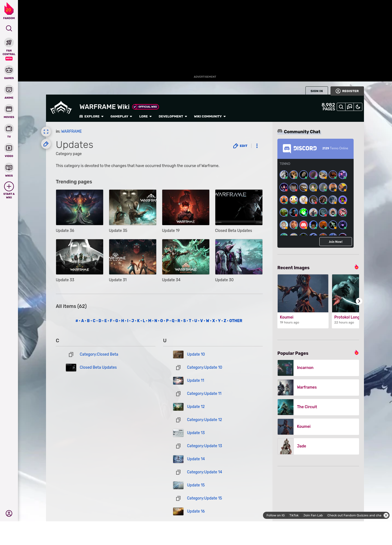The image size is (392, 545).
Task: Click the Warframe lotus wiki logo
Action: coord(61,108)
